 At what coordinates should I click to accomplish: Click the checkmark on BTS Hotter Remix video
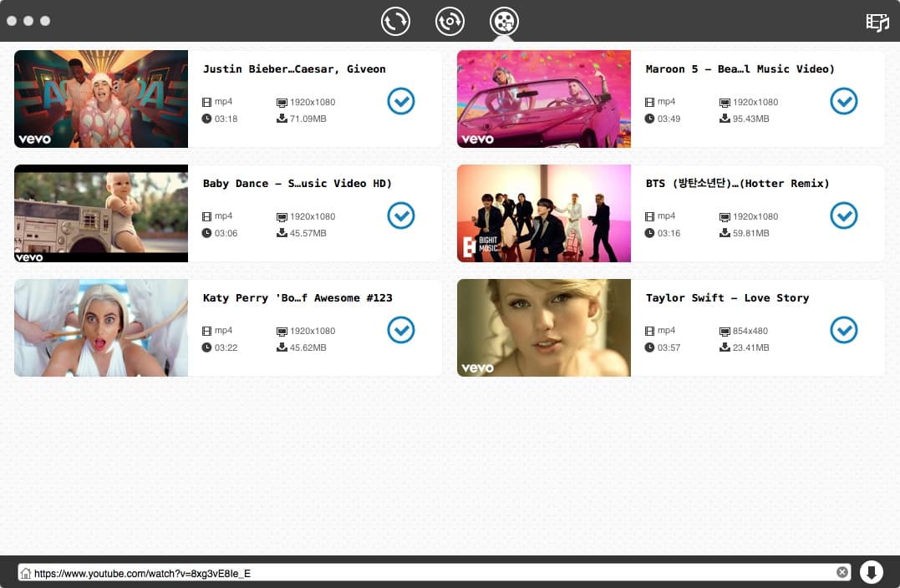point(844,215)
